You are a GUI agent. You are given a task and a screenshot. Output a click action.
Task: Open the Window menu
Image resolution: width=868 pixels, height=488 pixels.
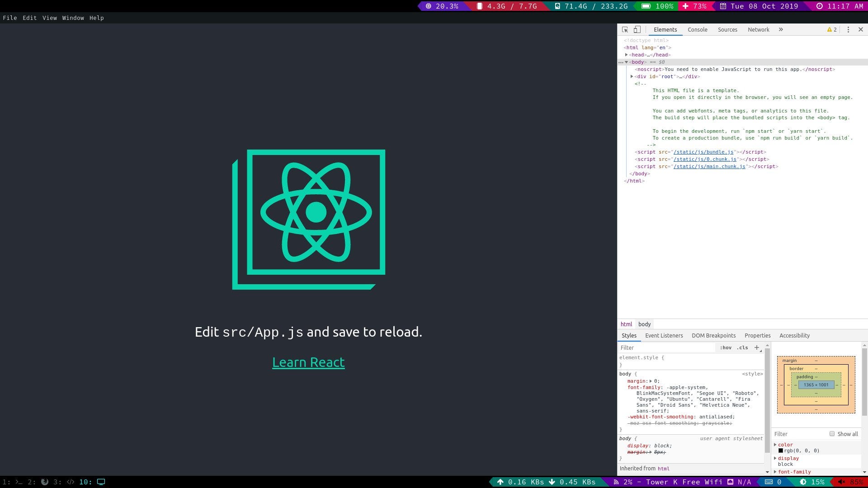coord(73,18)
